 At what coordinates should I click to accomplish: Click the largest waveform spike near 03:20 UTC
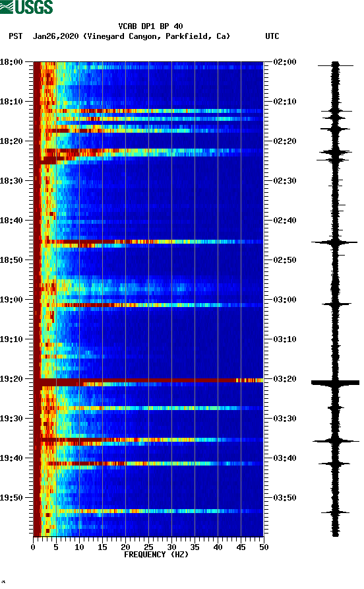pos(335,383)
